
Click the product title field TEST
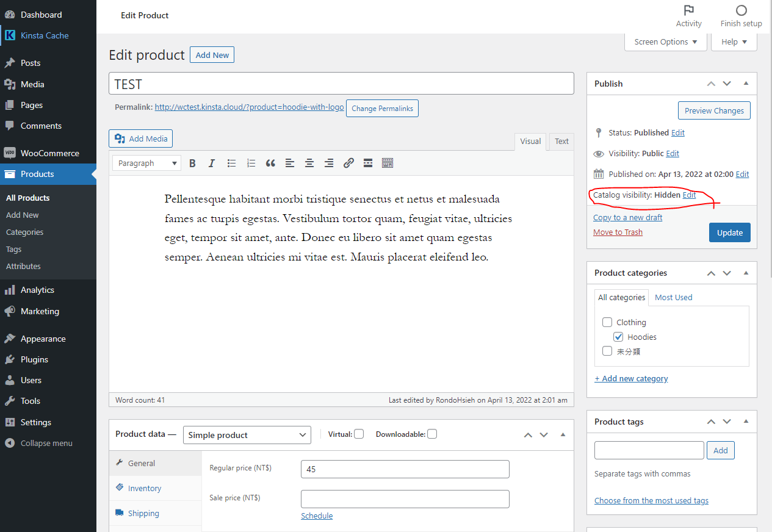341,84
